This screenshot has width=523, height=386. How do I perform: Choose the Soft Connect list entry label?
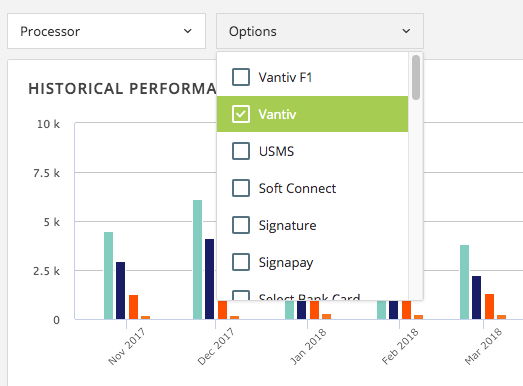click(297, 188)
